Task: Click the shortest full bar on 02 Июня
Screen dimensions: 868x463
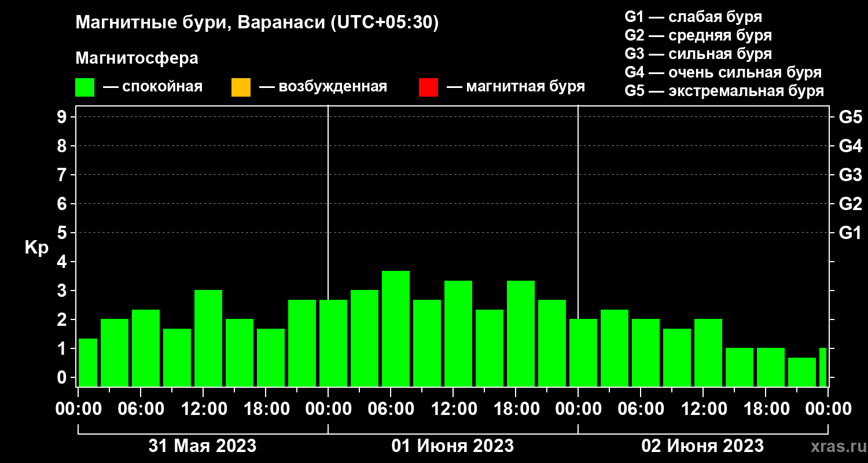Action: click(802, 372)
